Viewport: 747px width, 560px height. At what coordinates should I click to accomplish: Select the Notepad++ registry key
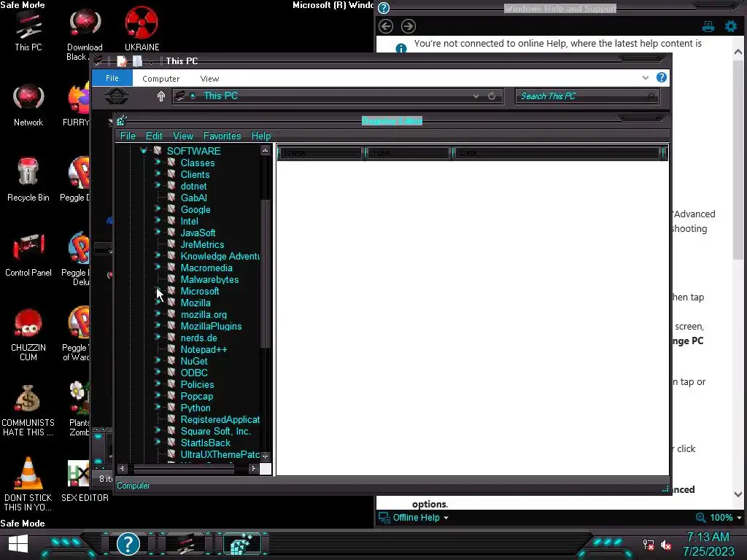[204, 349]
